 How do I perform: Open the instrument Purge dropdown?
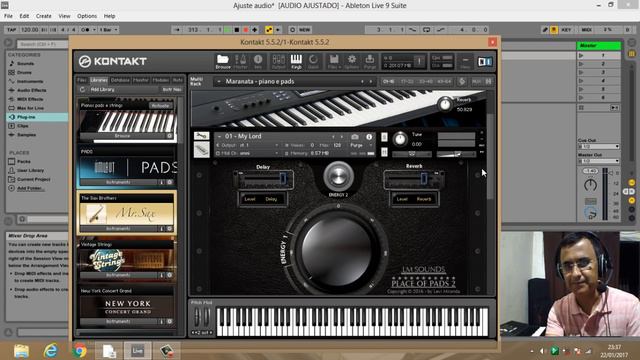click(362, 145)
